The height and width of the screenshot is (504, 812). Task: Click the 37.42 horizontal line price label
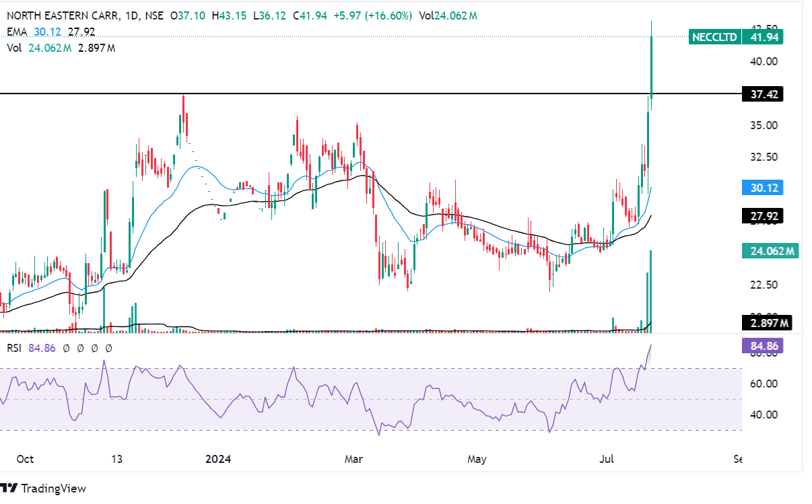(x=764, y=95)
